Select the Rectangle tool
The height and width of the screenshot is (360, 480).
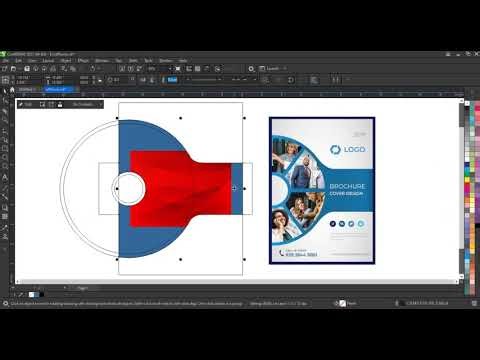pyautogui.click(x=5, y=148)
